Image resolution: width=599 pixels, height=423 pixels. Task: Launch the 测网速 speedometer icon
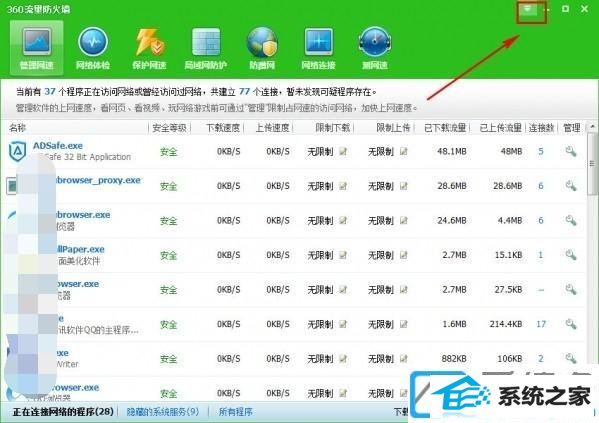tap(375, 47)
